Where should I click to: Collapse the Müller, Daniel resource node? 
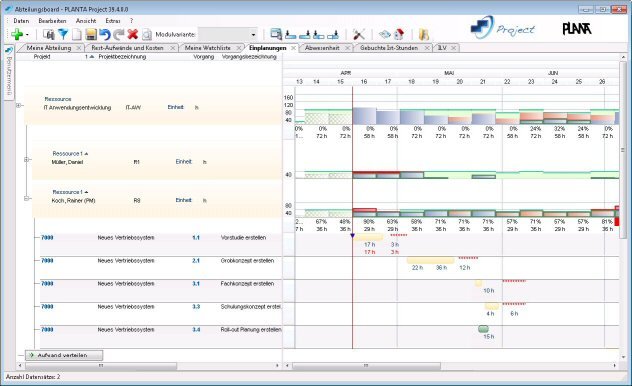[x=26, y=160]
